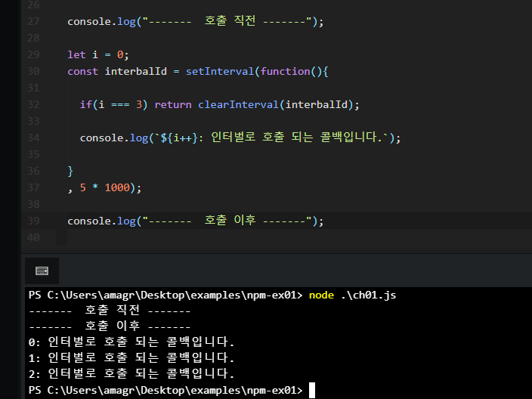Click terminal output '호출 직전' line
This screenshot has height=399, width=532.
(110, 310)
